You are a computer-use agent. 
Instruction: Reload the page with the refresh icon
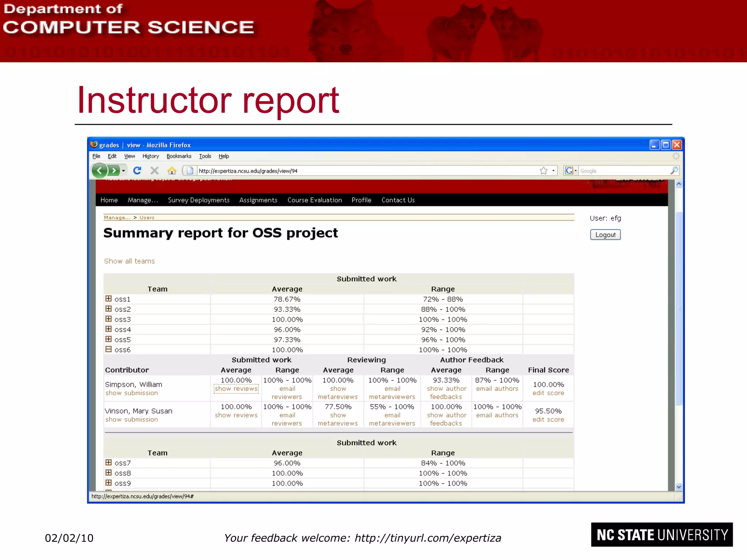(x=137, y=170)
